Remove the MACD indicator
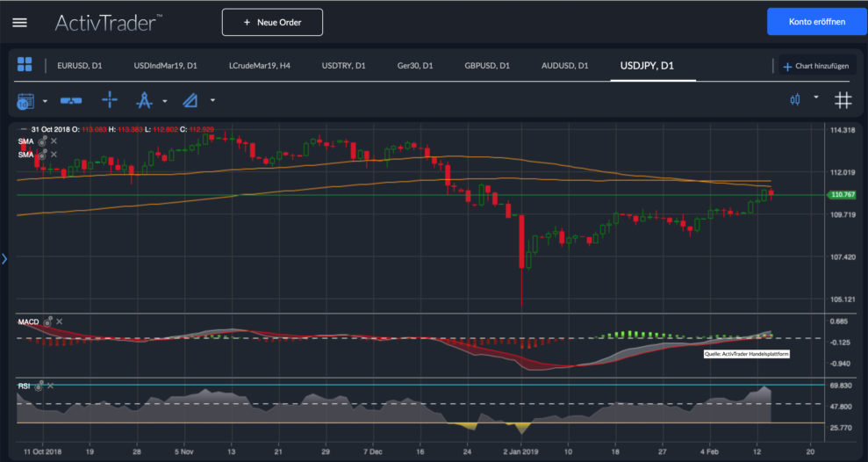868x462 pixels. [x=59, y=321]
